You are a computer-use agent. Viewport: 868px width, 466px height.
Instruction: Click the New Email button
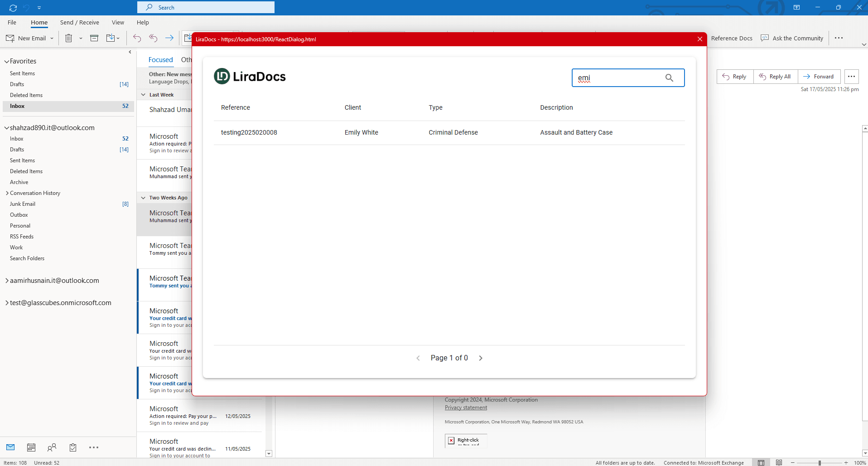point(26,38)
